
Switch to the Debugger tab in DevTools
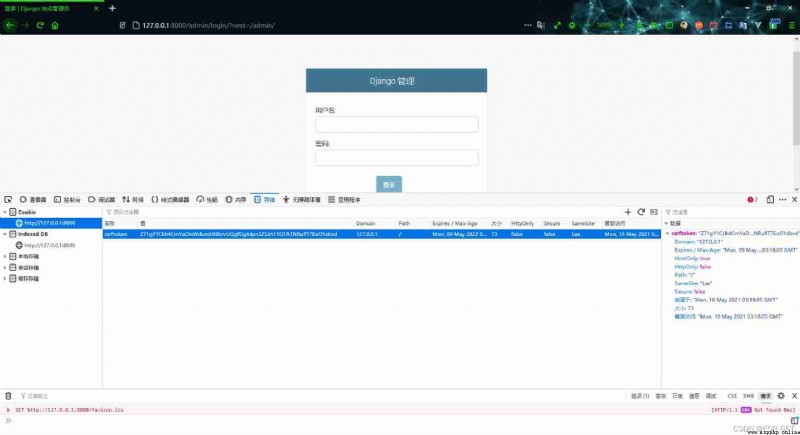102,199
